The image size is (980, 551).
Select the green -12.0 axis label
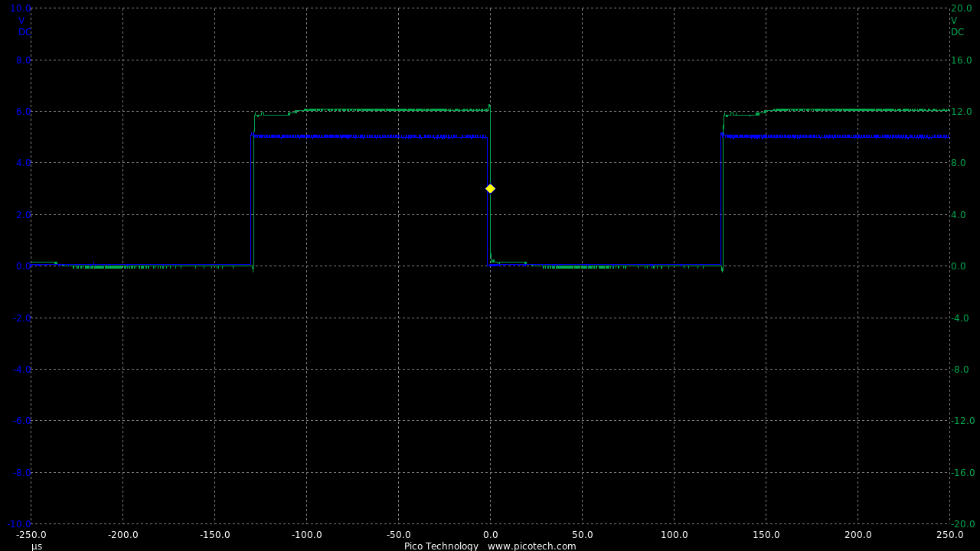[x=962, y=420]
